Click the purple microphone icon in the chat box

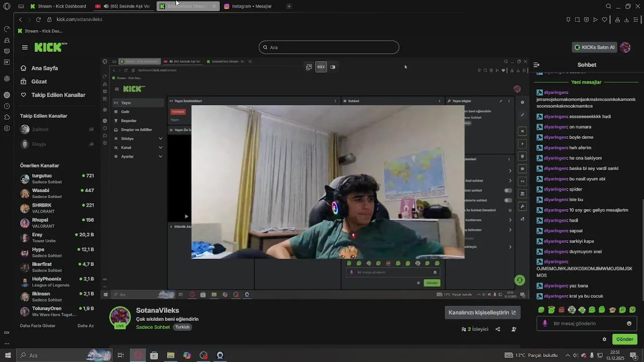[x=545, y=323]
